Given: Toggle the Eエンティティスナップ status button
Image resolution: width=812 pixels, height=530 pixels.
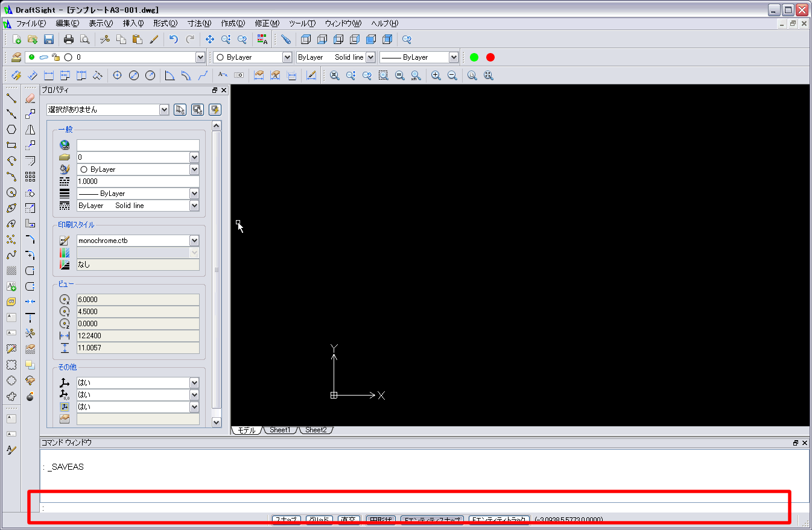Looking at the screenshot, I should (x=433, y=520).
